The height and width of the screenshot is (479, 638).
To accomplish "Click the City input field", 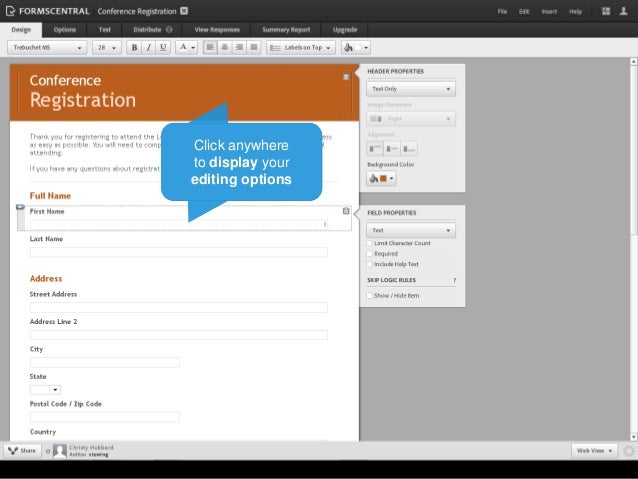I will pyautogui.click(x=105, y=362).
